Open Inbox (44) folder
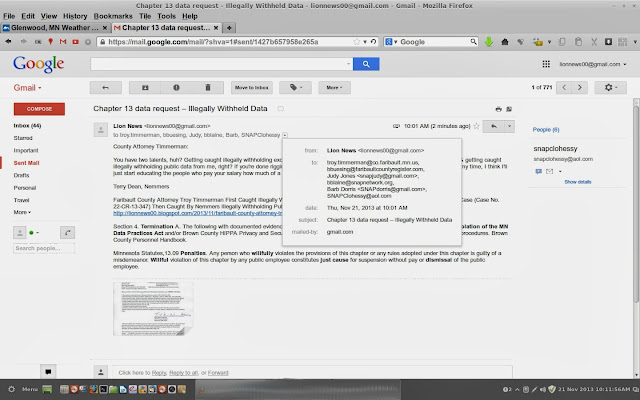Viewport: 640px width, 400px height. [x=27, y=126]
